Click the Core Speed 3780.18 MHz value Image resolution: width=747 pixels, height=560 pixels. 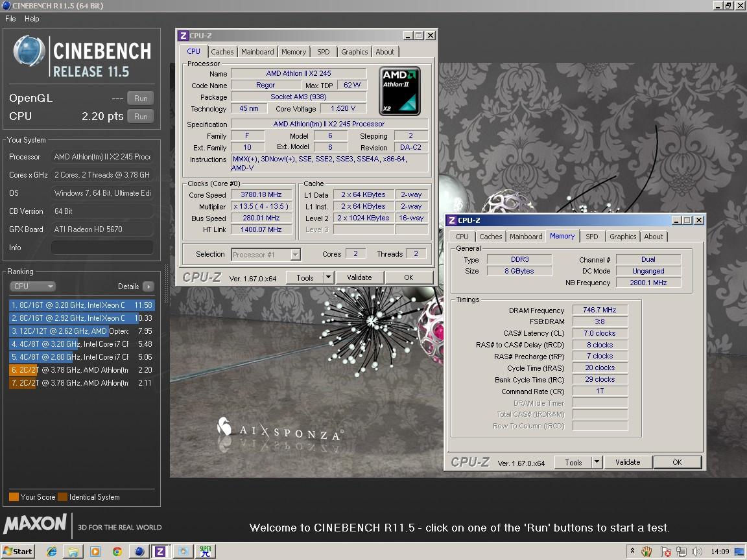261,194
